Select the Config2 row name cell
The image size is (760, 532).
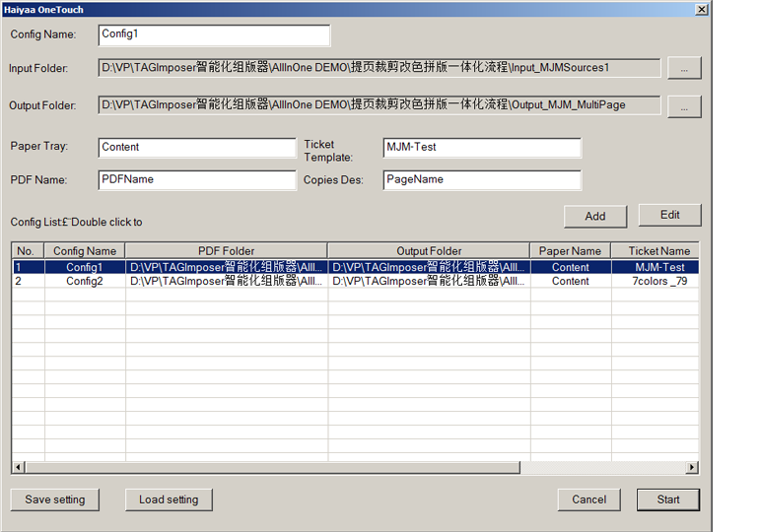tap(85, 281)
